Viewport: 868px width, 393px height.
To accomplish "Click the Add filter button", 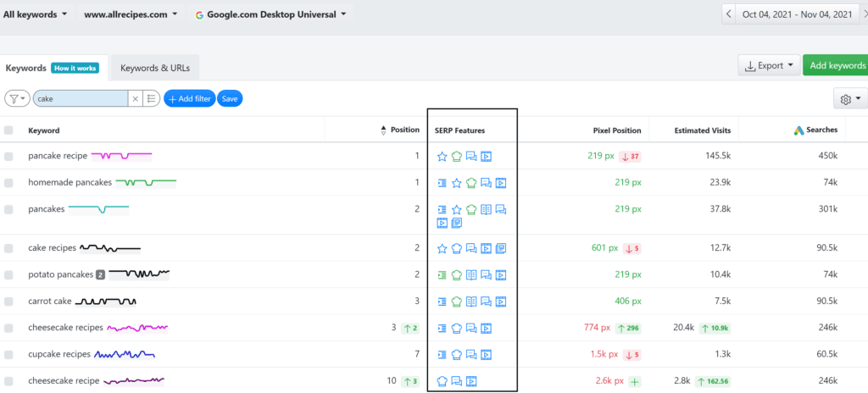I will click(x=189, y=99).
